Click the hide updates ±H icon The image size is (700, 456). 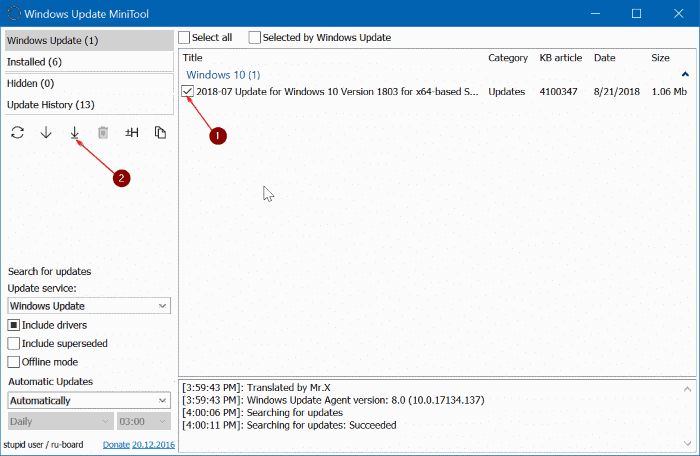point(132,133)
